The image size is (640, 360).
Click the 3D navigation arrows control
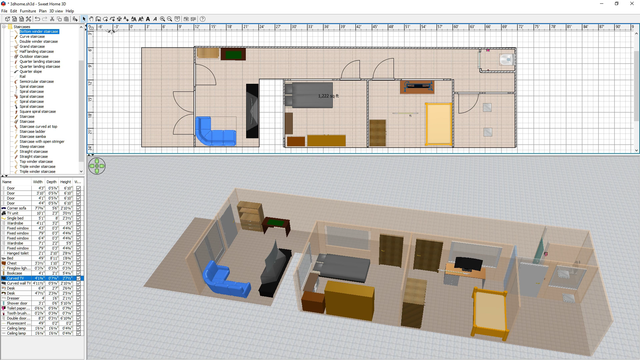(97, 166)
